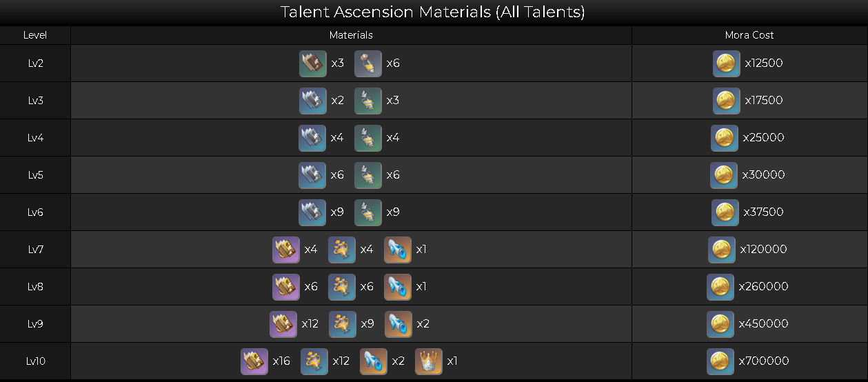Select the Mora coin icon beside x12500
Screen dimensions: 868x382
727,63
